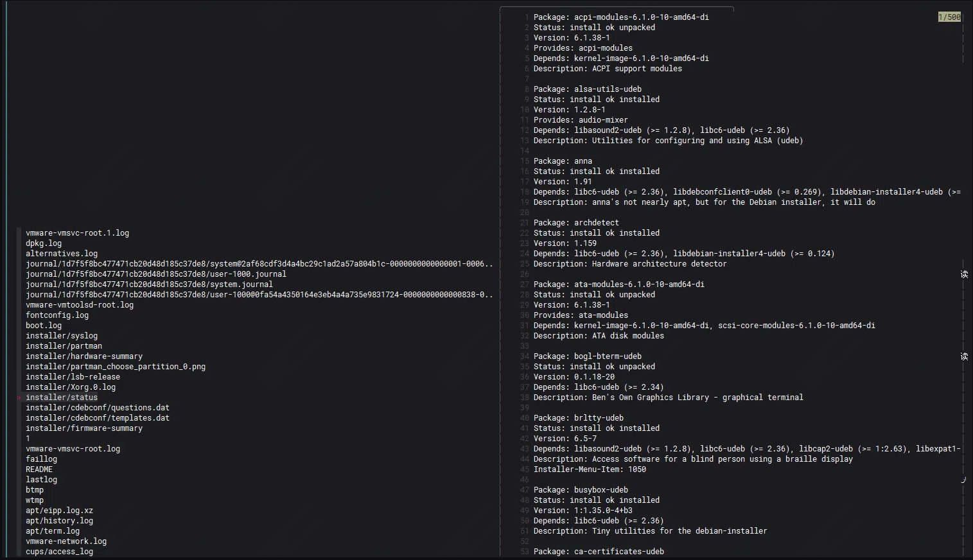
Task: Select alternatives.log entry
Action: click(x=62, y=254)
